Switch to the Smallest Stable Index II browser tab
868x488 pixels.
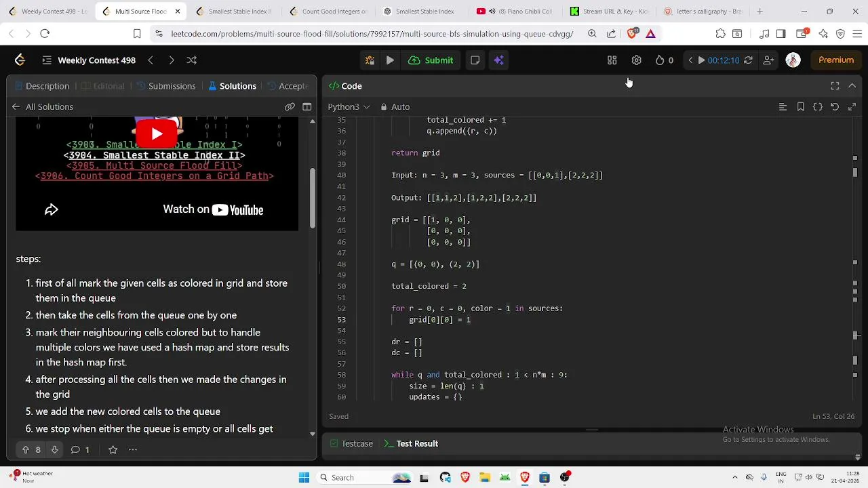point(233,12)
